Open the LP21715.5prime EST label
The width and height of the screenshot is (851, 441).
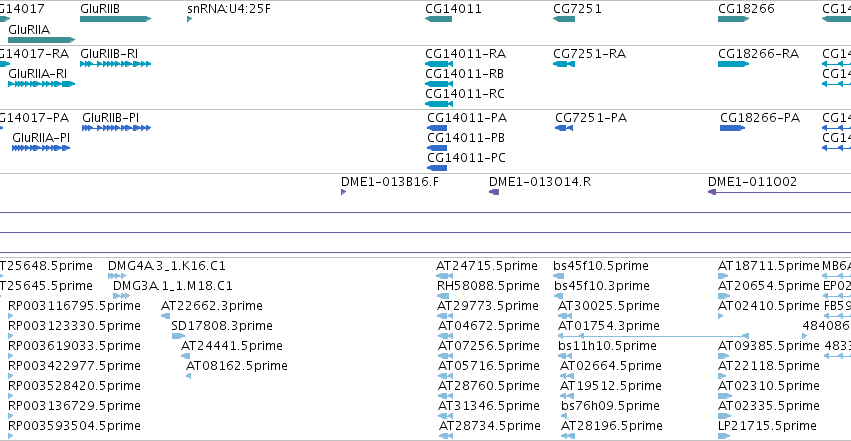(767, 426)
